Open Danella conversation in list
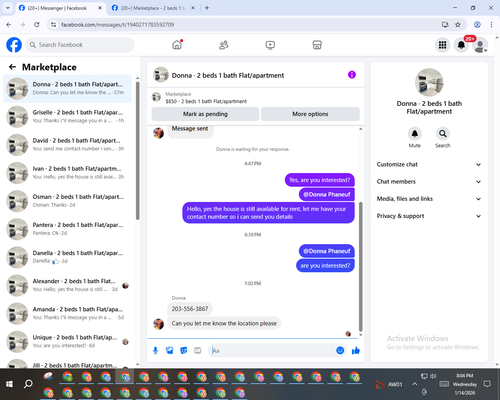The image size is (500, 400). coord(67,257)
